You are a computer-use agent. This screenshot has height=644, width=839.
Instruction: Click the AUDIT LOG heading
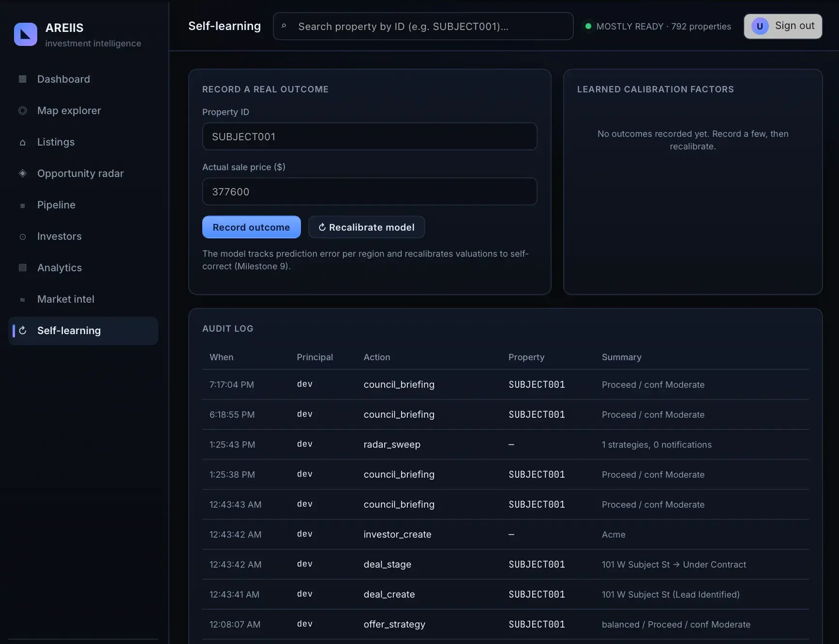point(227,328)
